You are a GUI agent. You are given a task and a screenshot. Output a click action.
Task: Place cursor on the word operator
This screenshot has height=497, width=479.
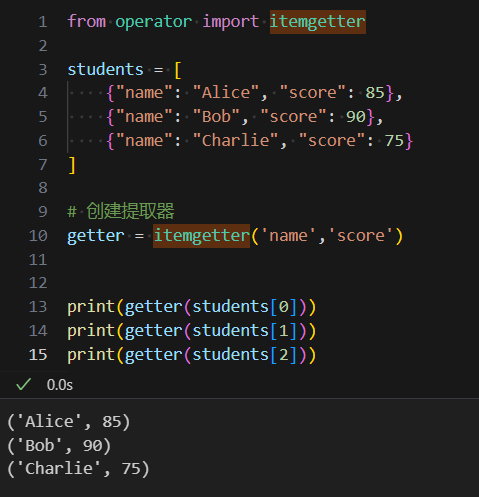click(x=154, y=22)
